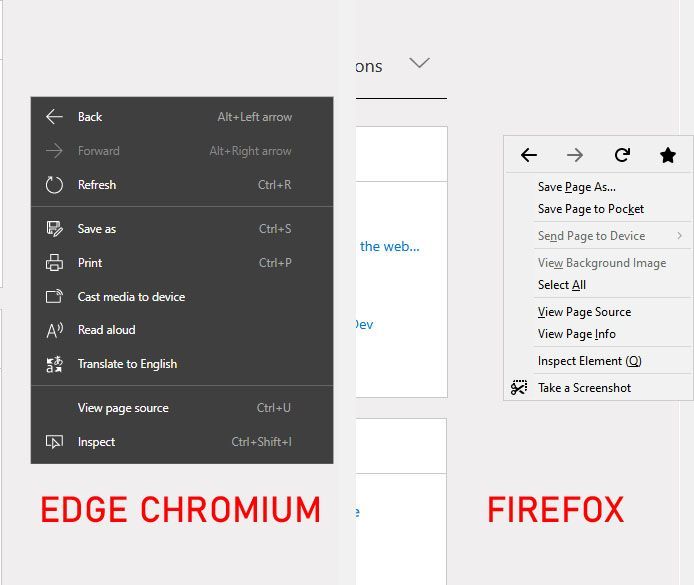Click Firefox forward arrow button
694x585 pixels.
[575, 155]
